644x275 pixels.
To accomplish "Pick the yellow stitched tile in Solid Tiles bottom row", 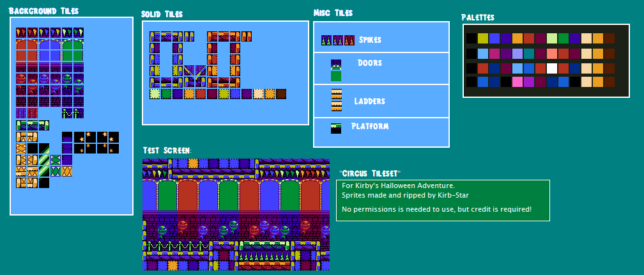I will (x=224, y=94).
